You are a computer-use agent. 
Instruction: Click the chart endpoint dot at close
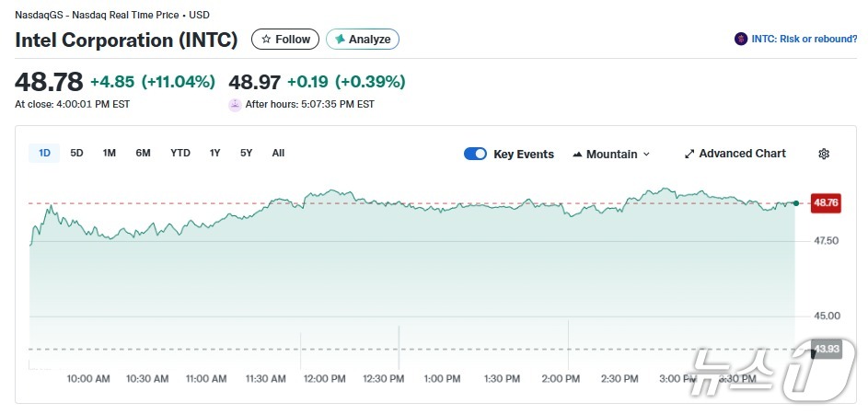[795, 202]
